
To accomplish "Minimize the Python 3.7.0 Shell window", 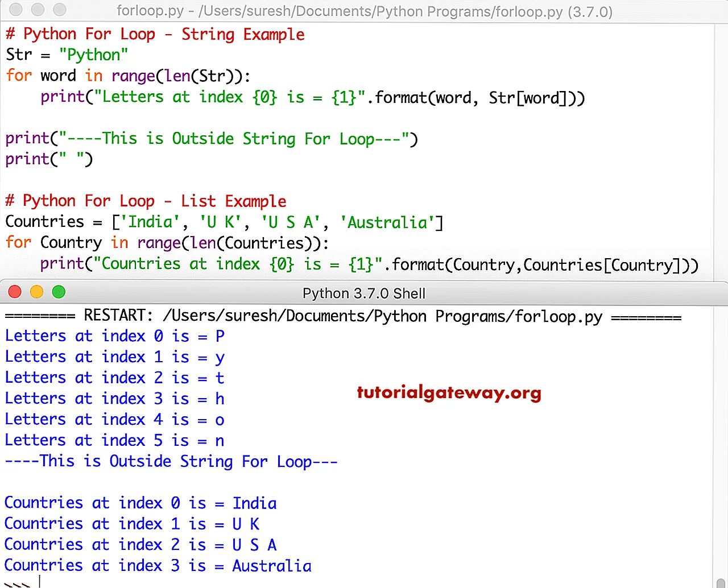I will (36, 292).
